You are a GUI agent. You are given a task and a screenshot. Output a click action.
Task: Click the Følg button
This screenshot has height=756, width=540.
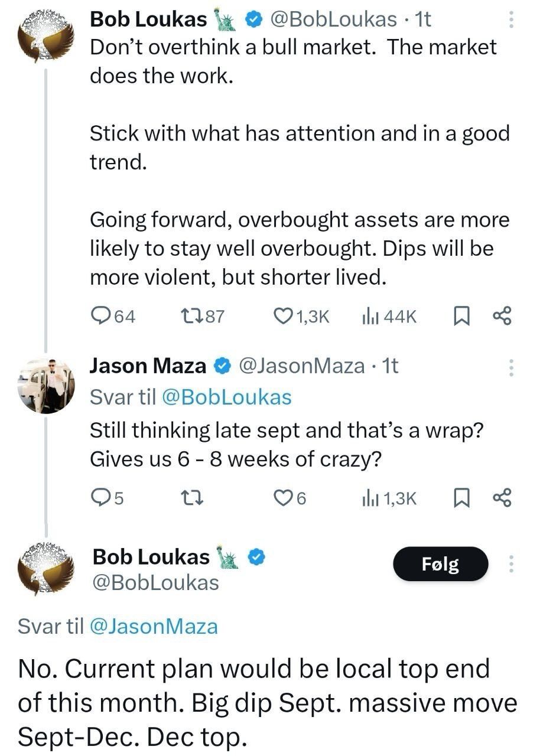click(441, 565)
